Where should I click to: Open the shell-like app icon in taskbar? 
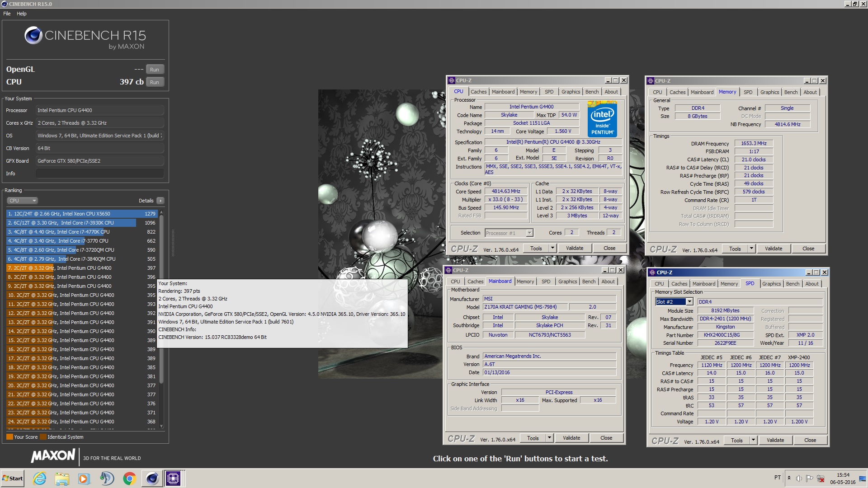click(107, 478)
